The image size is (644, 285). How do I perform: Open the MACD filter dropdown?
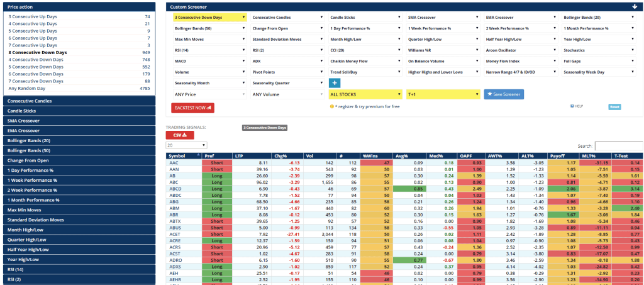209,61
